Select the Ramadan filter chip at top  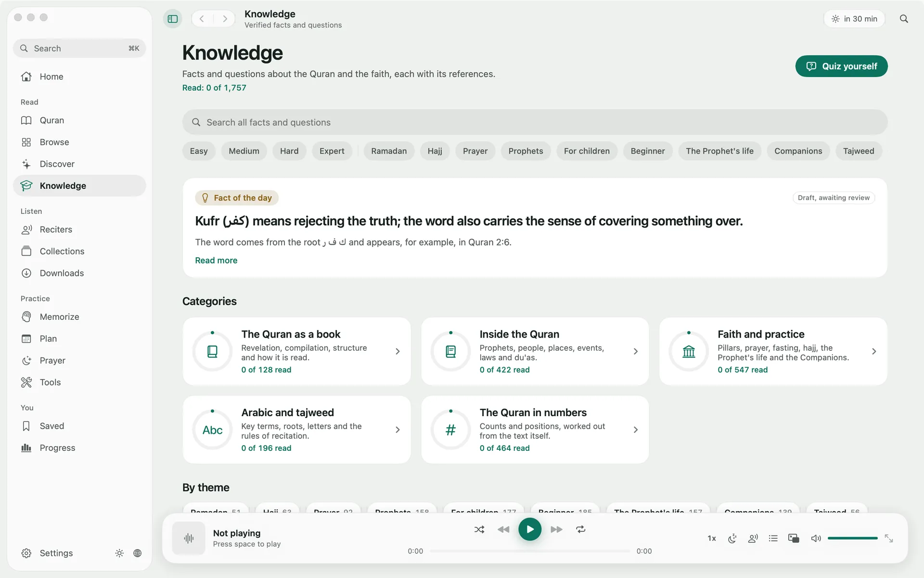coord(389,151)
